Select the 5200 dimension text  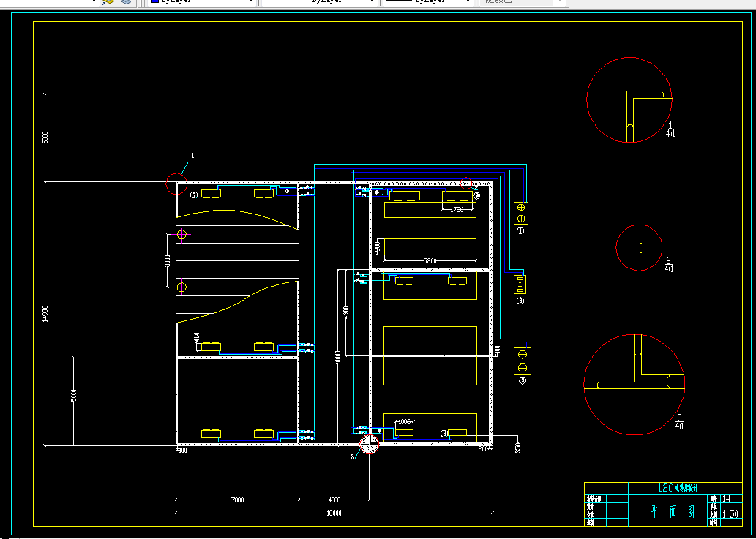pos(430,260)
